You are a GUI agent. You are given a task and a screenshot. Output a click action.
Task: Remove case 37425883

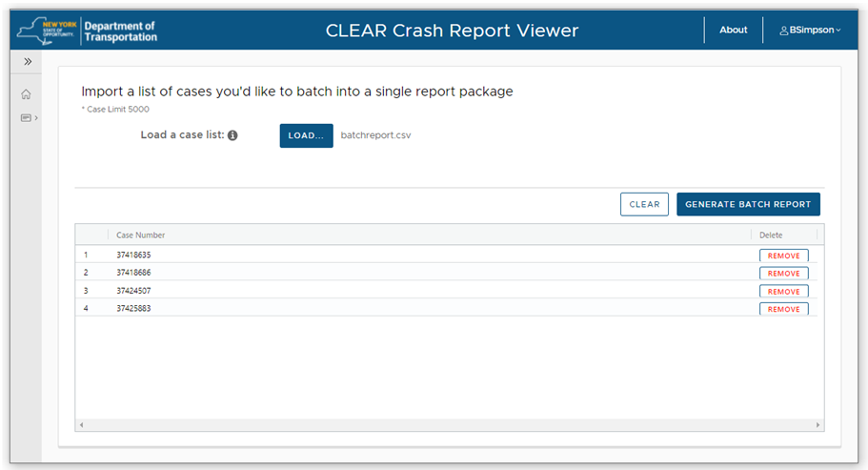783,310
